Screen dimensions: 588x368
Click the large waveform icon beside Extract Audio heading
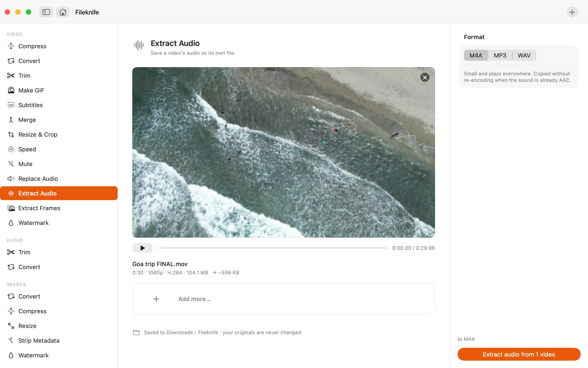point(139,45)
